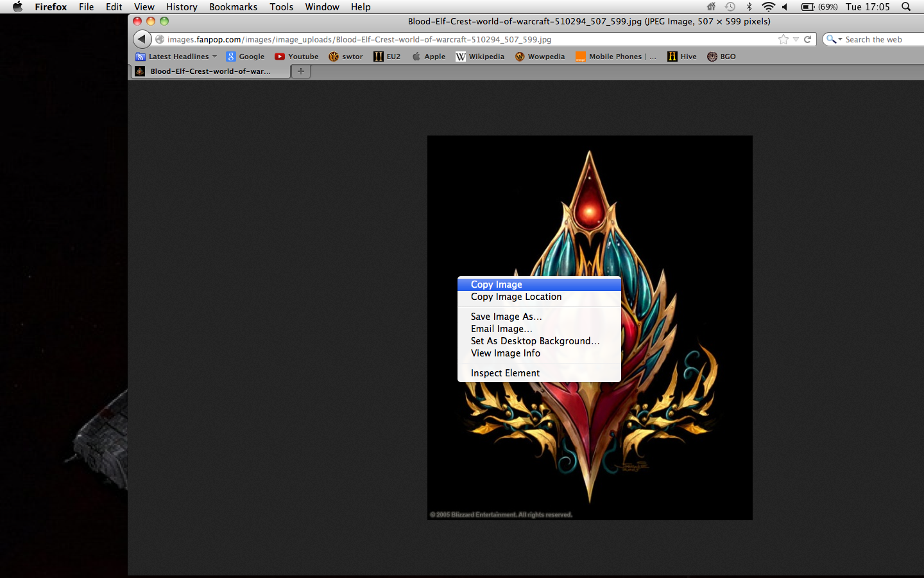Click the volume speaker icon

pyautogui.click(x=785, y=7)
